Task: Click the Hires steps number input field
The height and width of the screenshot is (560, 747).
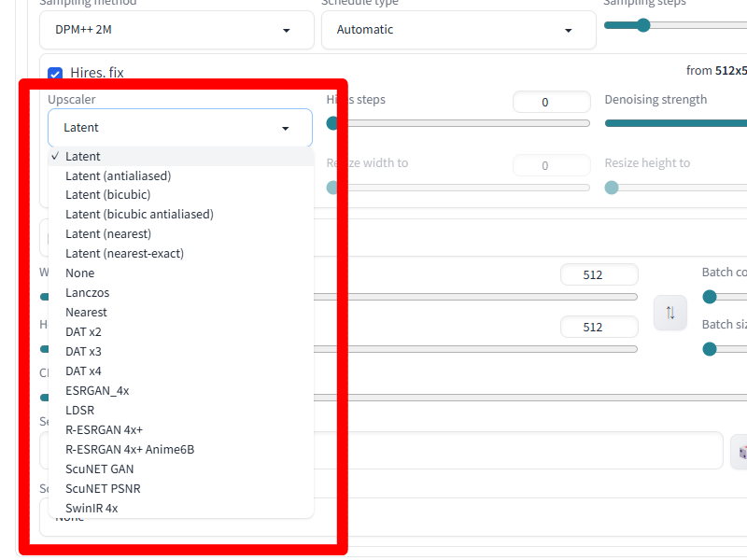Action: (x=552, y=102)
